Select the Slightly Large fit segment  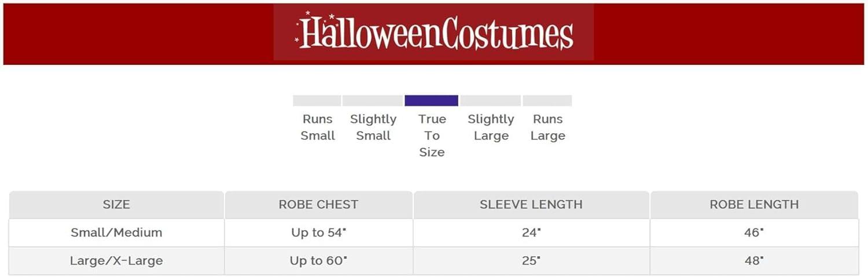pyautogui.click(x=491, y=101)
